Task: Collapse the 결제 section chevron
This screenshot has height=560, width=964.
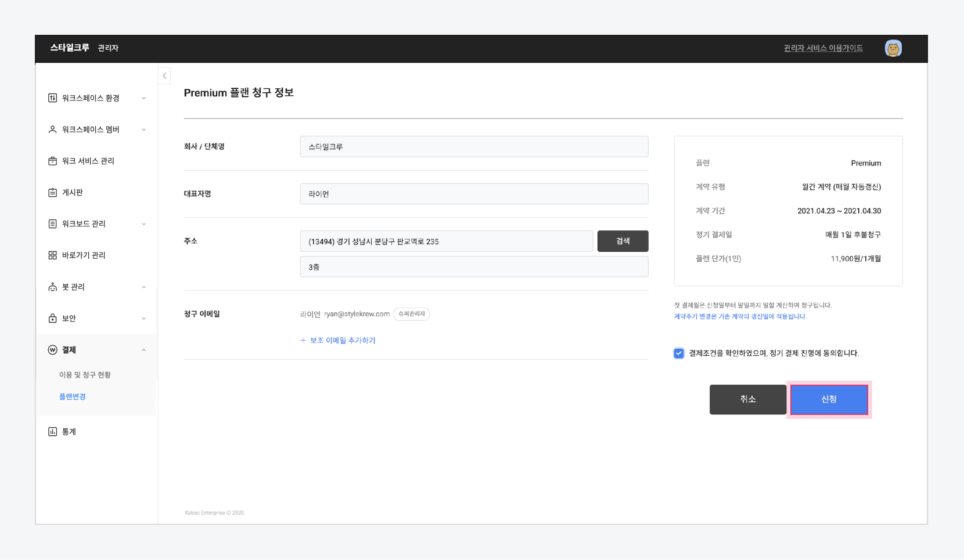Action: click(143, 350)
